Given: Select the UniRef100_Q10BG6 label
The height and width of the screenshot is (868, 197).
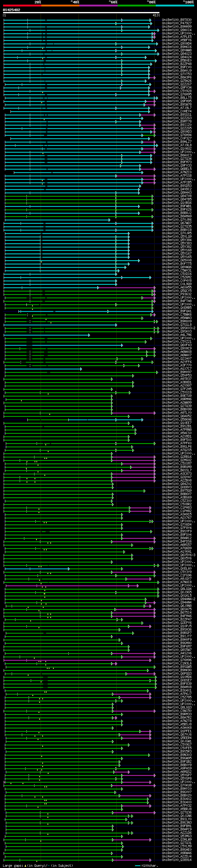Looking at the screenshot, I should (x=177, y=203).
